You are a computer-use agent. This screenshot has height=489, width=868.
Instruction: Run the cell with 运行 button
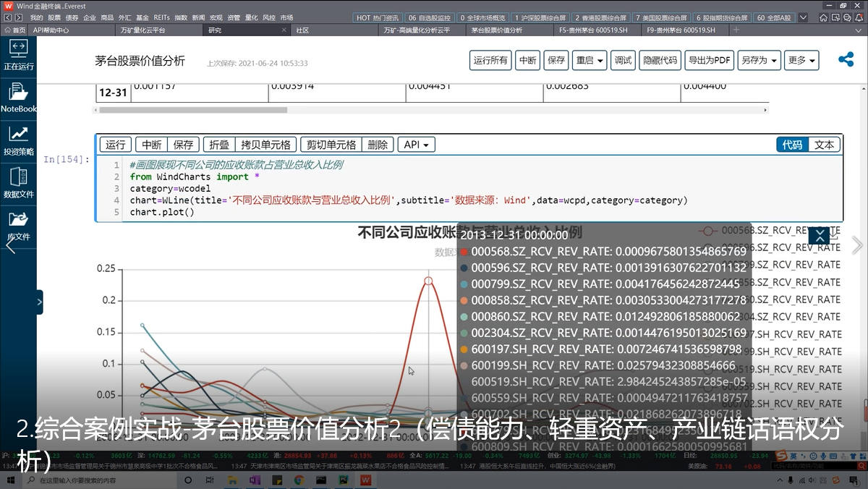pyautogui.click(x=116, y=145)
